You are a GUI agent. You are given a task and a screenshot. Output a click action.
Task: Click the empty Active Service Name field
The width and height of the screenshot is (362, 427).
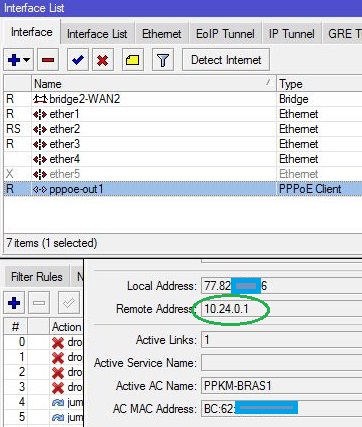point(282,363)
